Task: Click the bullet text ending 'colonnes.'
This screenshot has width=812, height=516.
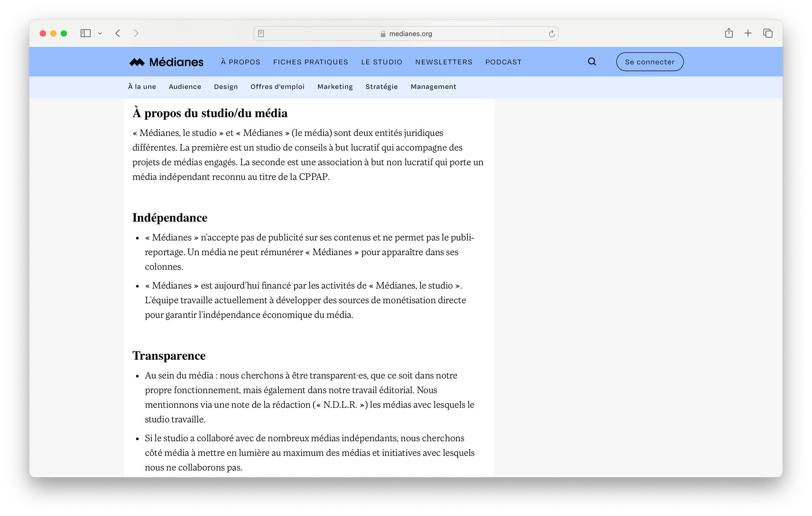Action: pyautogui.click(x=309, y=252)
